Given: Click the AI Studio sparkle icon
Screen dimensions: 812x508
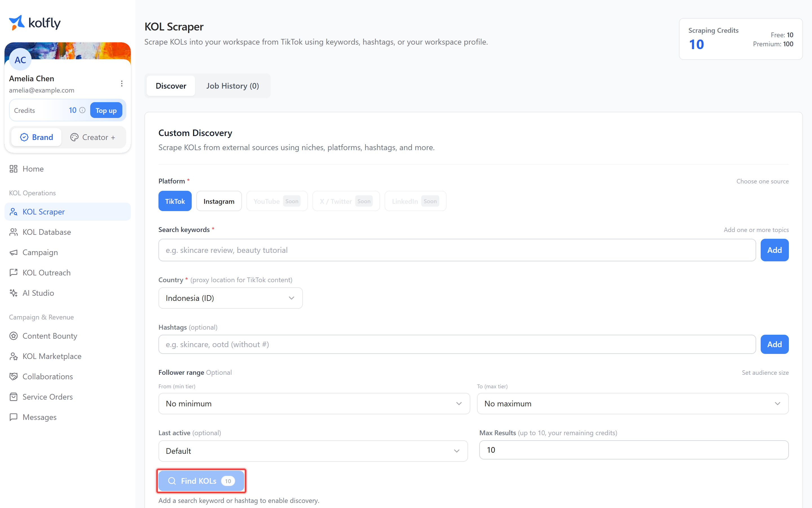Looking at the screenshot, I should [14, 293].
